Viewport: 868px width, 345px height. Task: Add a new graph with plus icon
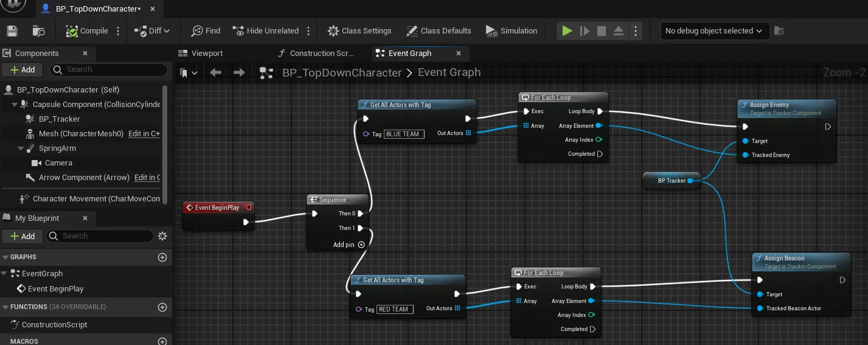tap(162, 257)
